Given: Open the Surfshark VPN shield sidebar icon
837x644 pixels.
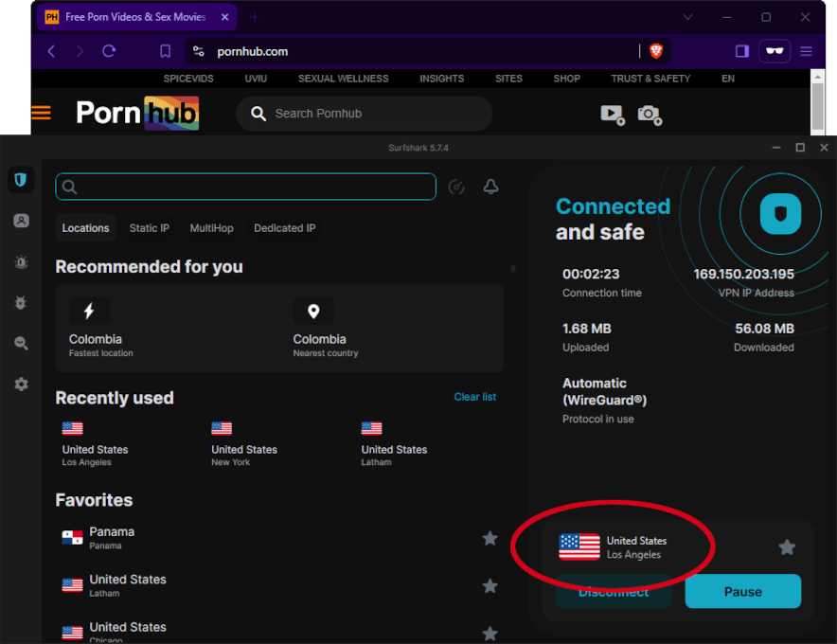Looking at the screenshot, I should click(21, 179).
